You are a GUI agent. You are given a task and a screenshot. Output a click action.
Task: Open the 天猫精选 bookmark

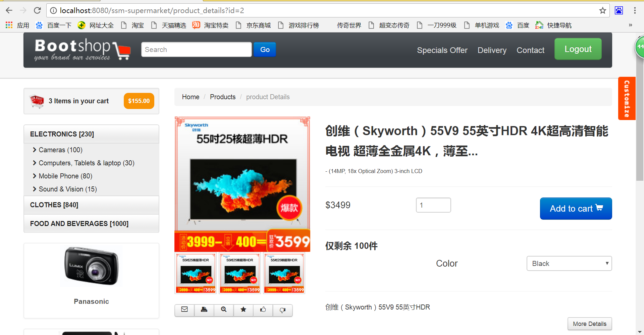[x=169, y=25]
